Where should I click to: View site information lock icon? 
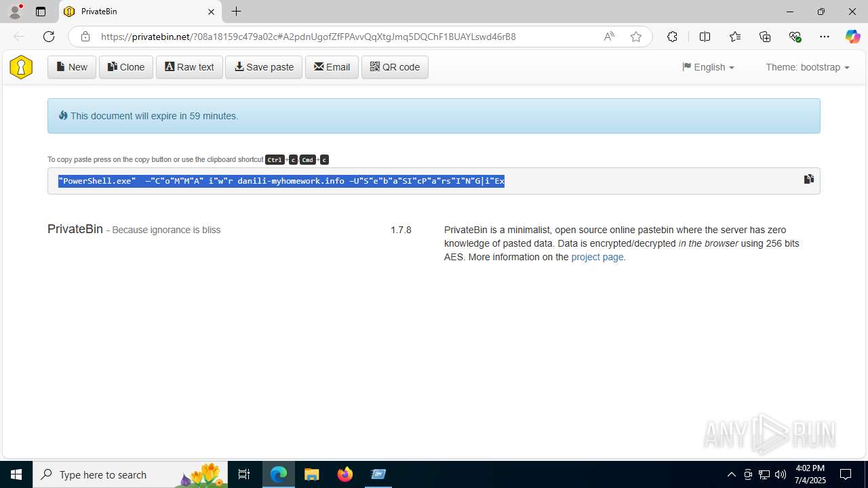point(85,37)
